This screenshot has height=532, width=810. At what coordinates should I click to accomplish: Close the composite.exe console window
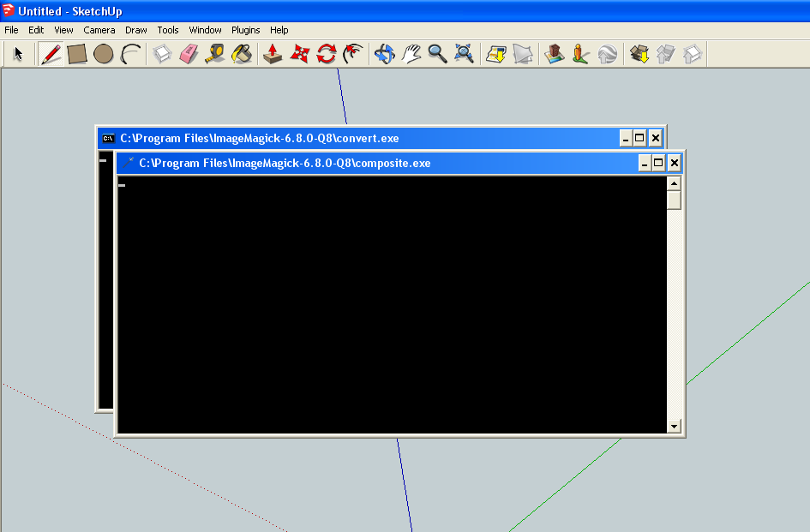pos(674,164)
